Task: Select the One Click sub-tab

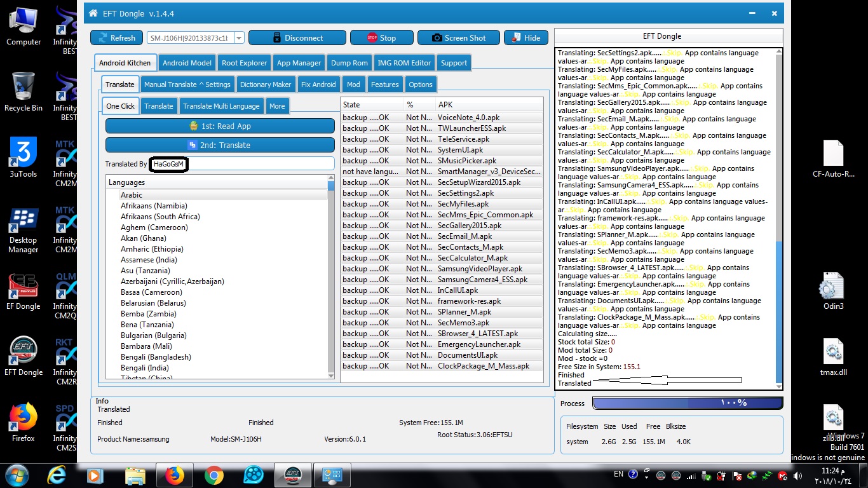Action: pyautogui.click(x=121, y=106)
